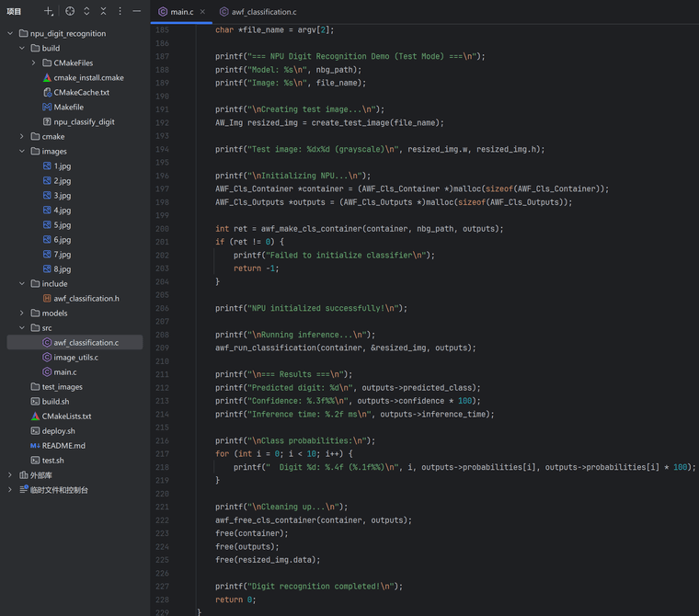Click the 'return 0;' statement
Viewport: 699px width, 616px height.
235,599
